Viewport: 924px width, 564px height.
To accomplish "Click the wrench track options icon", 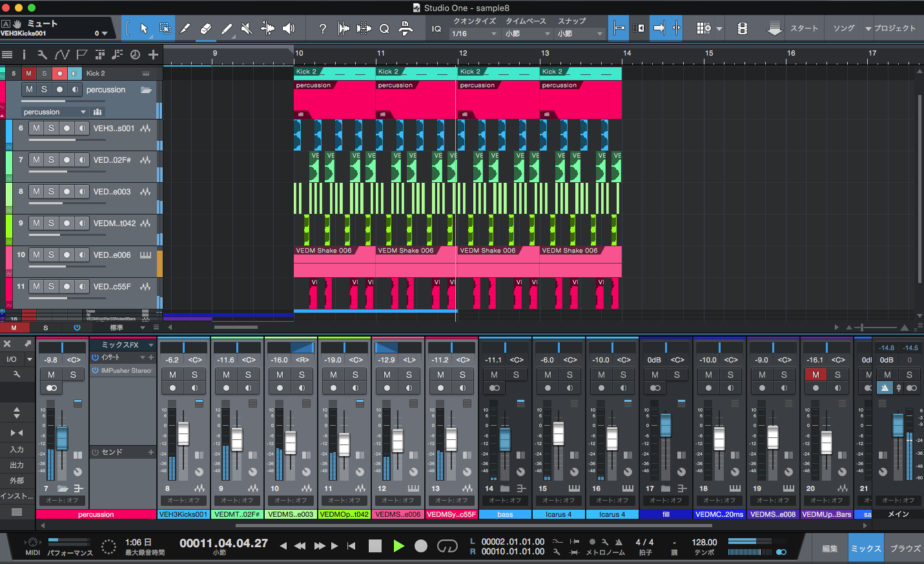I will pos(42,55).
